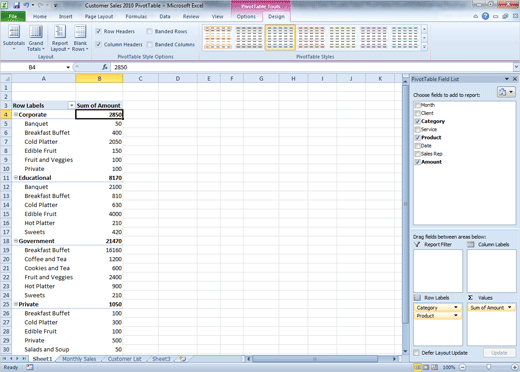
Task: Click the zoom in plus button
Action: tap(515, 367)
